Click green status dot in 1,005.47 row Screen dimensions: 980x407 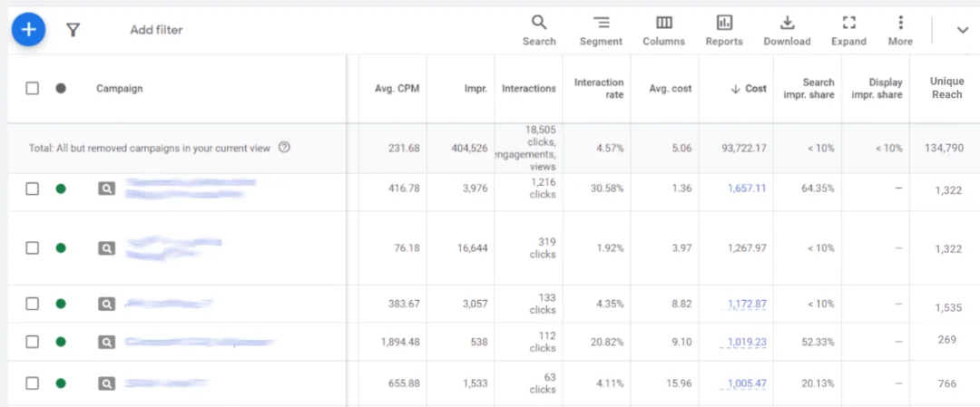[x=61, y=383]
